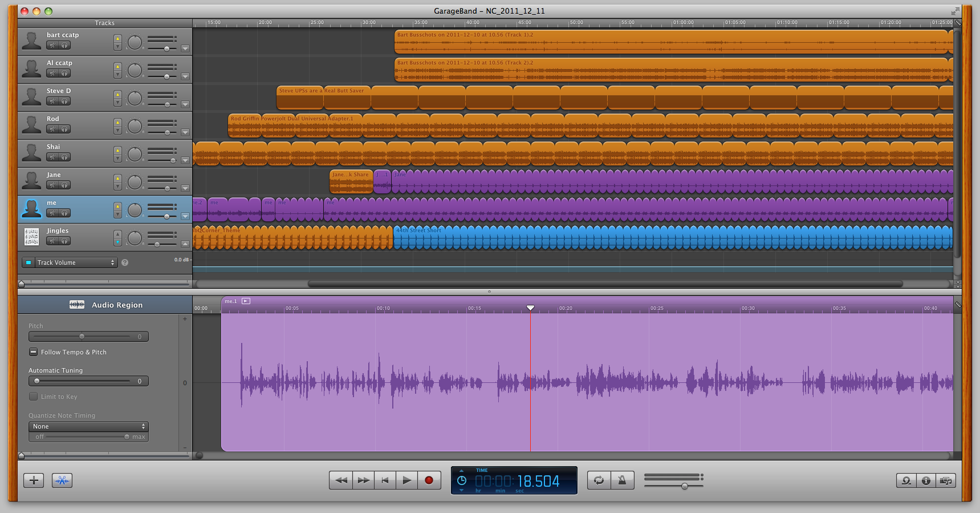The height and width of the screenshot is (513, 980).
Task: Enable the Follow Tempo & Pitch checkbox
Action: 34,352
